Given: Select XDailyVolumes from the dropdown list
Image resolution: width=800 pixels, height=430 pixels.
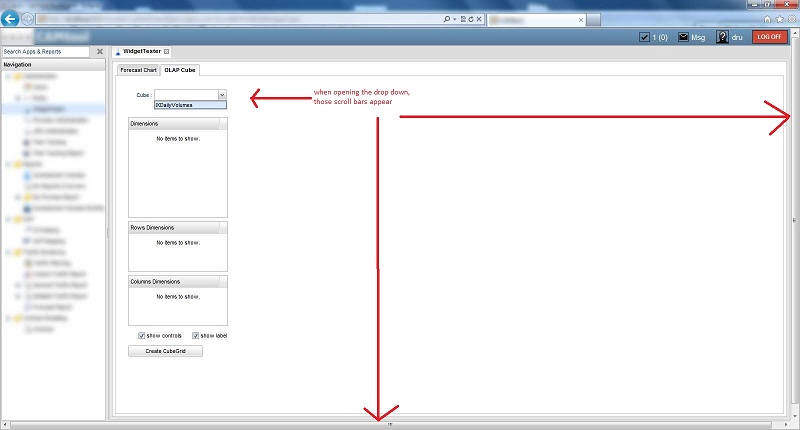Looking at the screenshot, I should point(190,104).
